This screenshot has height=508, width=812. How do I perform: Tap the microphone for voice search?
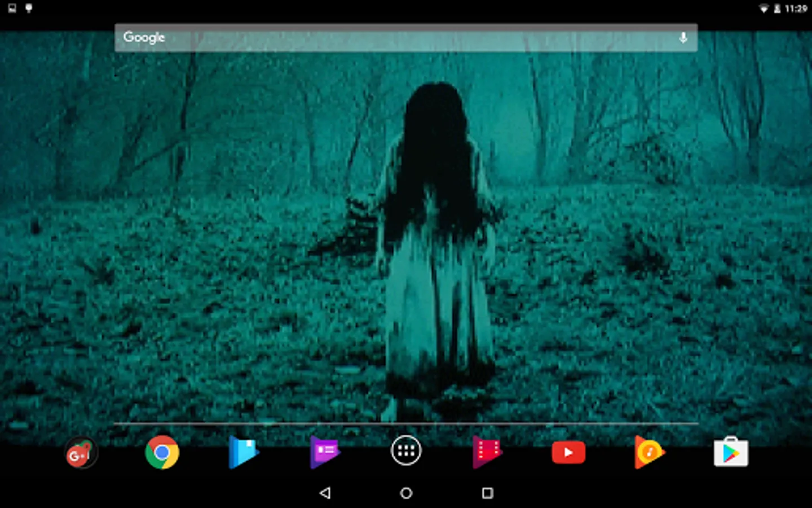pos(683,38)
